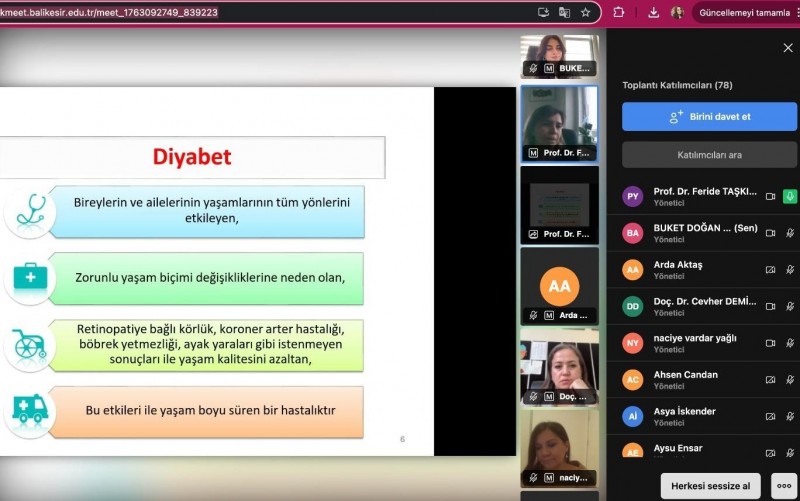The height and width of the screenshot is (501, 800).
Task: Click the translate page icon
Action: coord(564,12)
